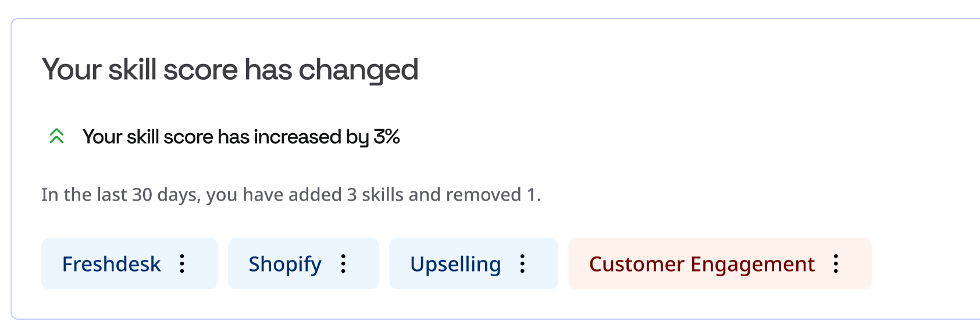
Task: Click the Upselling skill tag text
Action: tap(455, 264)
